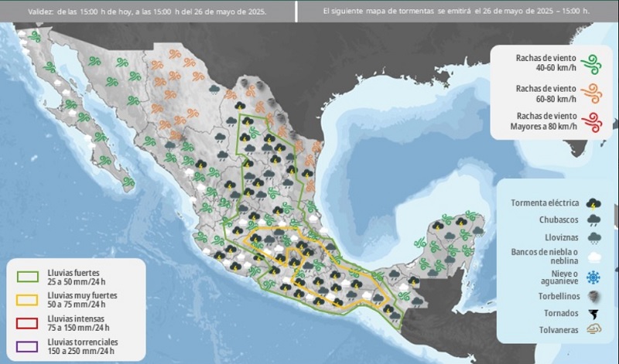The image size is (619, 364).
Task: Click the purple Lluvias torrenciales rectangle swatch
Action: click(x=27, y=347)
